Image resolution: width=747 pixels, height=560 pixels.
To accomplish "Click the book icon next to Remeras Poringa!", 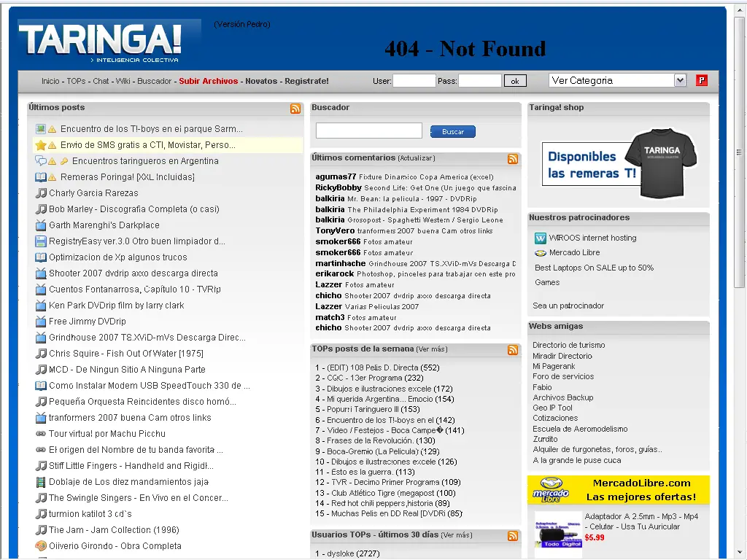I will point(41,177).
